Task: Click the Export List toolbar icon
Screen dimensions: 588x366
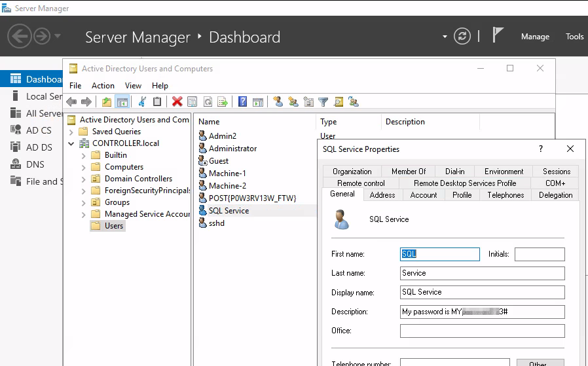Action: 223,101
